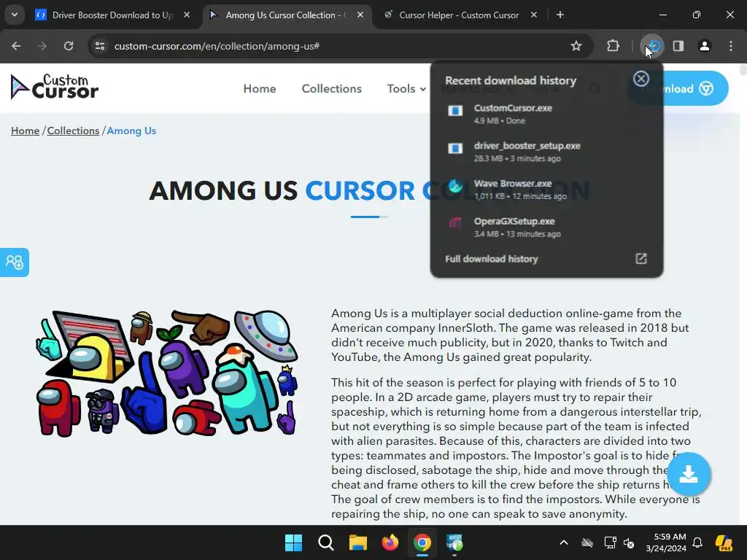This screenshot has width=747, height=560.
Task: Reload the page
Action: pyautogui.click(x=69, y=46)
